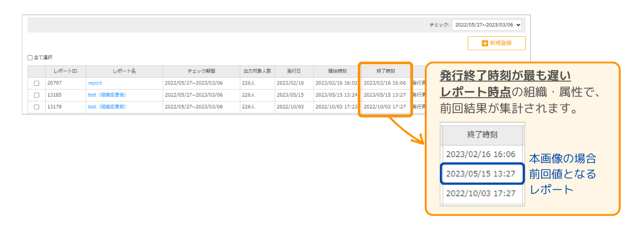
Task: Click the 終了時刻 header in the main table
Action: pos(385,71)
